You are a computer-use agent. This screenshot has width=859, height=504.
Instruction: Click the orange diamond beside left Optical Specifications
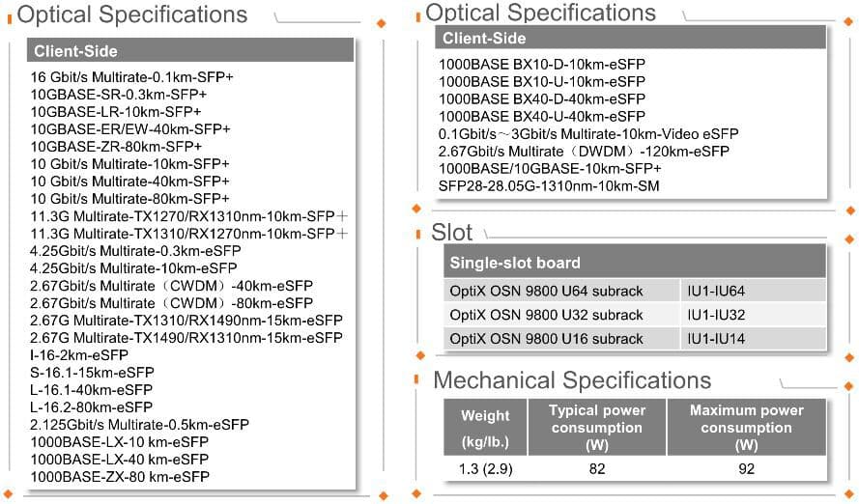tap(382, 23)
